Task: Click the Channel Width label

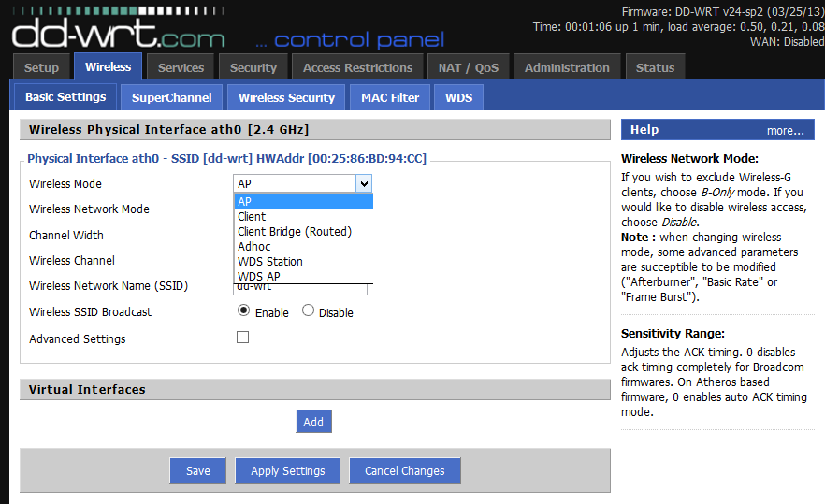Action: 66,235
